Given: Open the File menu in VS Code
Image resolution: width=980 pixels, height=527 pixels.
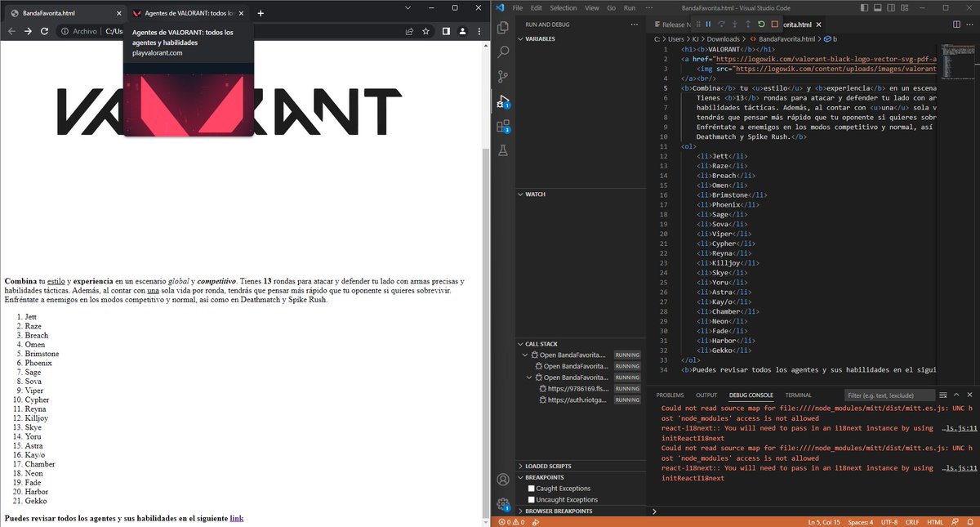Looking at the screenshot, I should point(519,7).
